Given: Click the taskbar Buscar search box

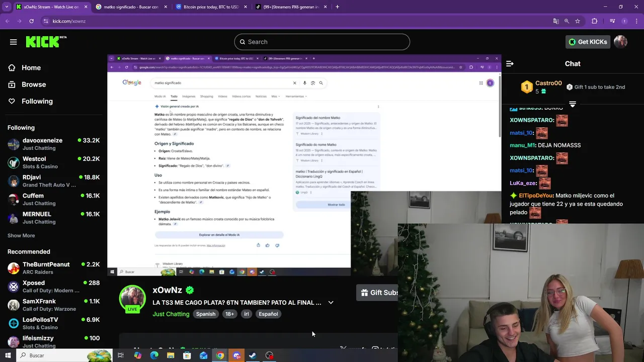Looking at the screenshot, I should click(64, 355).
